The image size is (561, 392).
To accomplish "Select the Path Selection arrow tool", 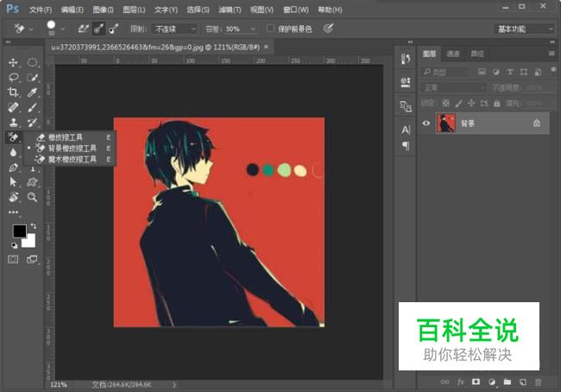I will click(13, 182).
